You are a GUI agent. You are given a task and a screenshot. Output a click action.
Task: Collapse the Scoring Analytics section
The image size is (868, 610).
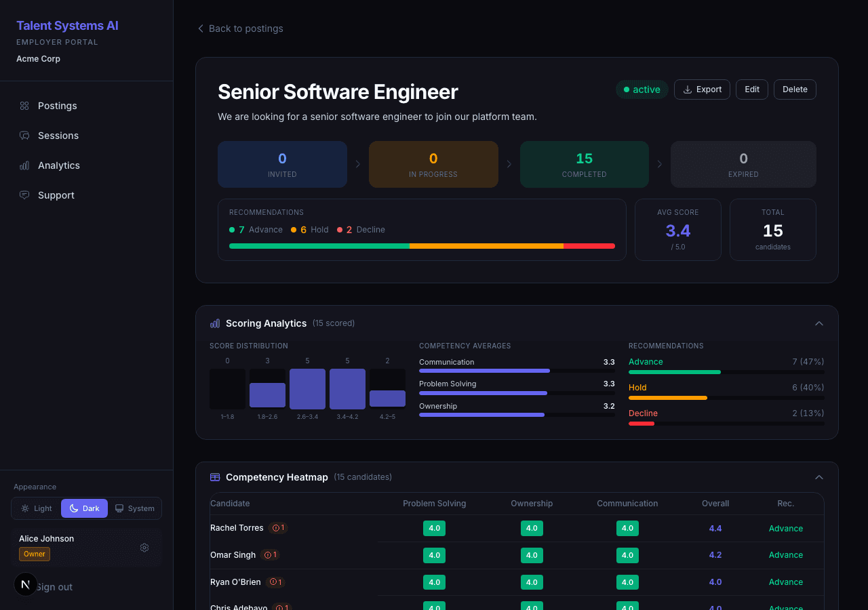(819, 323)
